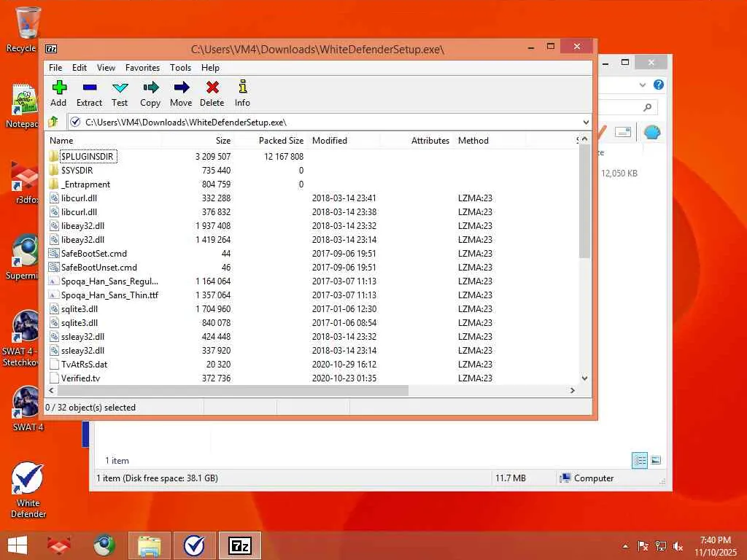Click the Copy toolbar icon

(x=150, y=93)
